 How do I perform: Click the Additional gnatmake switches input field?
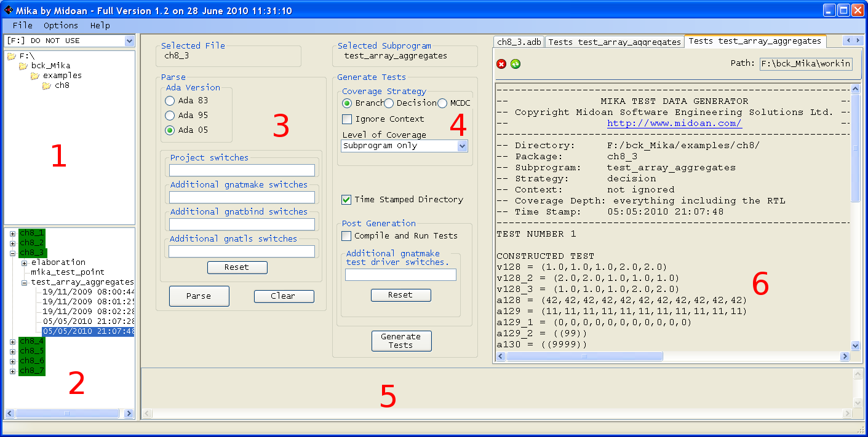click(242, 197)
